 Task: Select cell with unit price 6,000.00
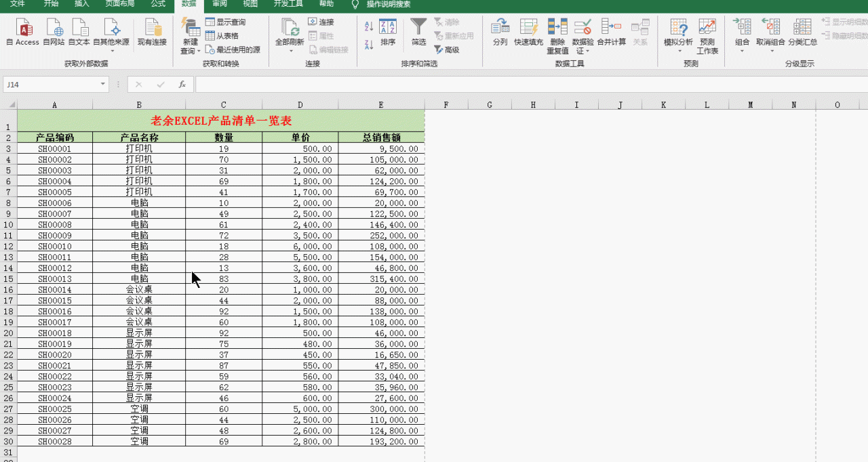[300, 246]
